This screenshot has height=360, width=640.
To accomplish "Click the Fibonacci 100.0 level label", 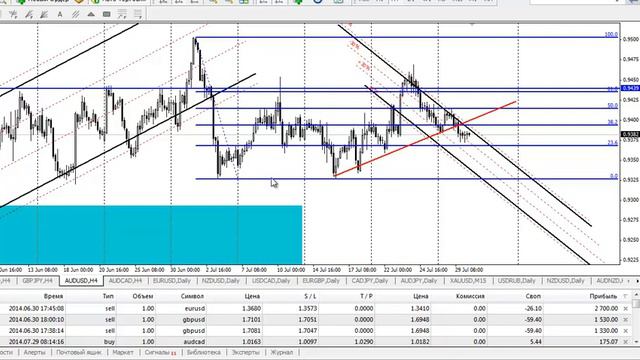I will coord(611,35).
